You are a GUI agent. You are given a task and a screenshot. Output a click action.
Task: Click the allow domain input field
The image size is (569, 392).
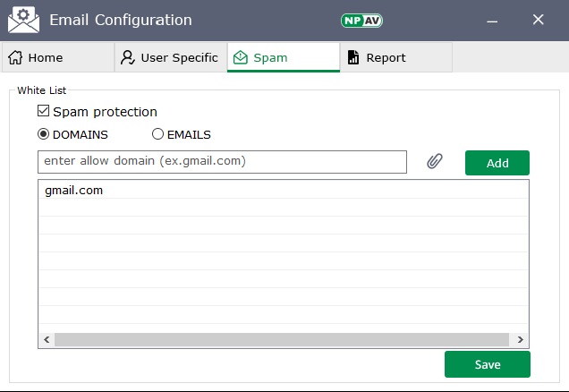222,162
